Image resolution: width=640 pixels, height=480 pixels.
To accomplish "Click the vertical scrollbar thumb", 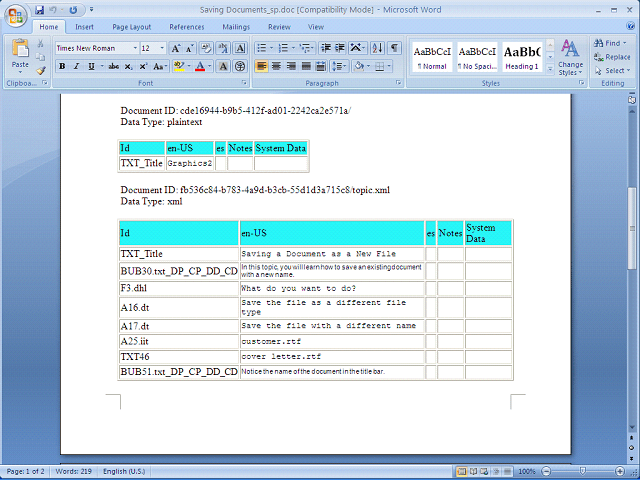I will click(632, 229).
